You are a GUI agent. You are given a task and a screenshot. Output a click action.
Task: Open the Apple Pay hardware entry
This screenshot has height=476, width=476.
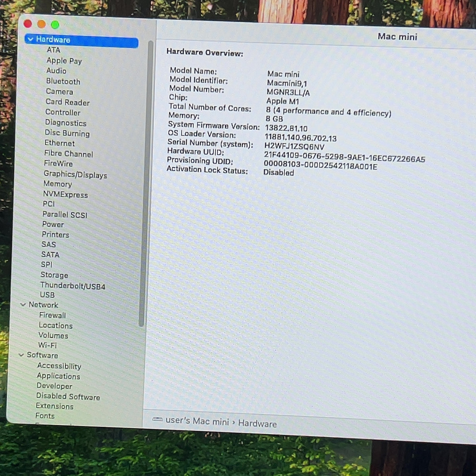[64, 61]
